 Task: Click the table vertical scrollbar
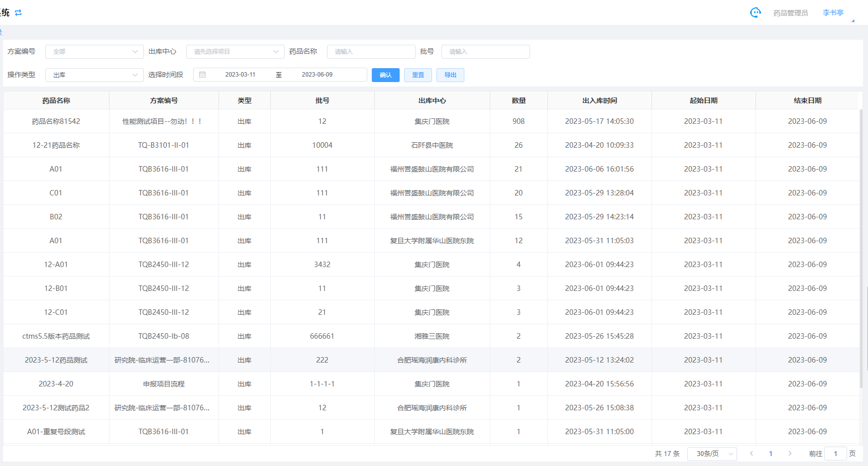tap(862, 249)
